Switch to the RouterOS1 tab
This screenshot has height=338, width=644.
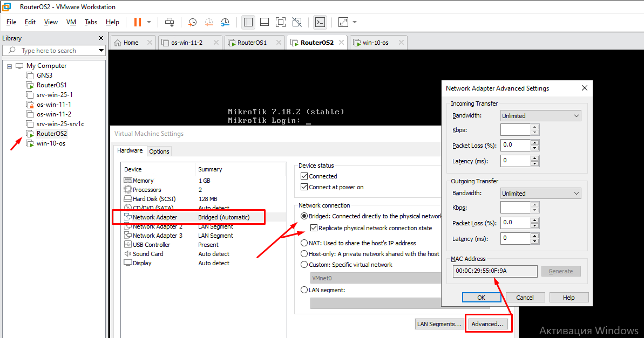pyautogui.click(x=252, y=43)
